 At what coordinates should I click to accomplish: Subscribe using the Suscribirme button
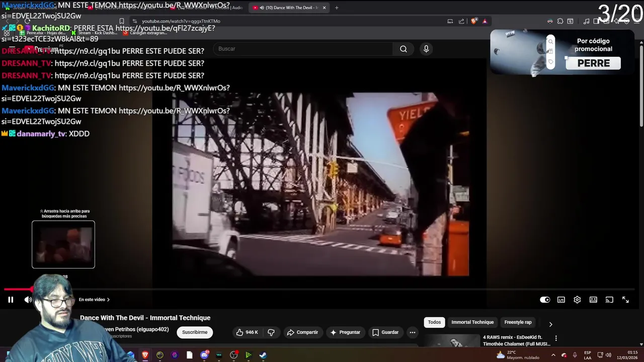(x=195, y=332)
